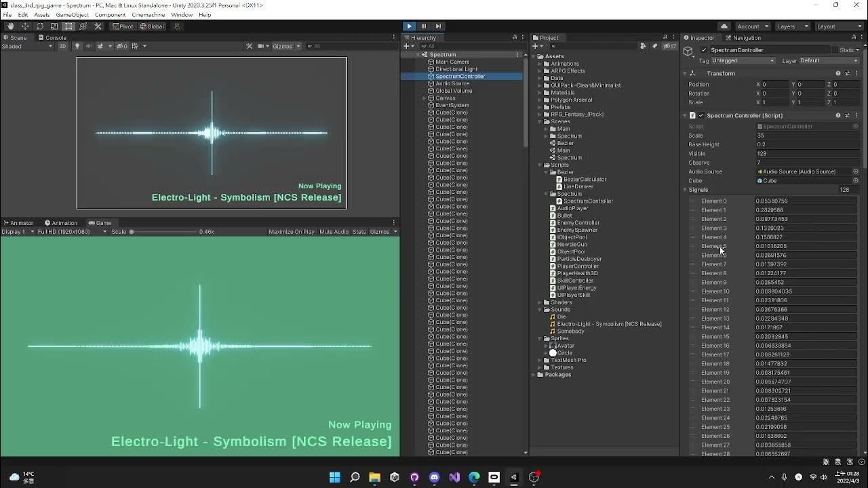The image size is (868, 488).
Task: Select the Move tool in the toolbar
Action: [25, 26]
